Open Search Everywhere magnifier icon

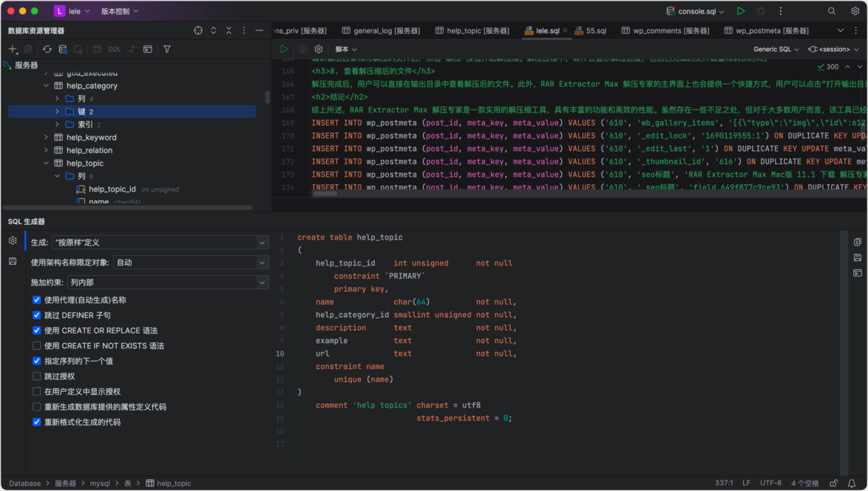(x=832, y=11)
